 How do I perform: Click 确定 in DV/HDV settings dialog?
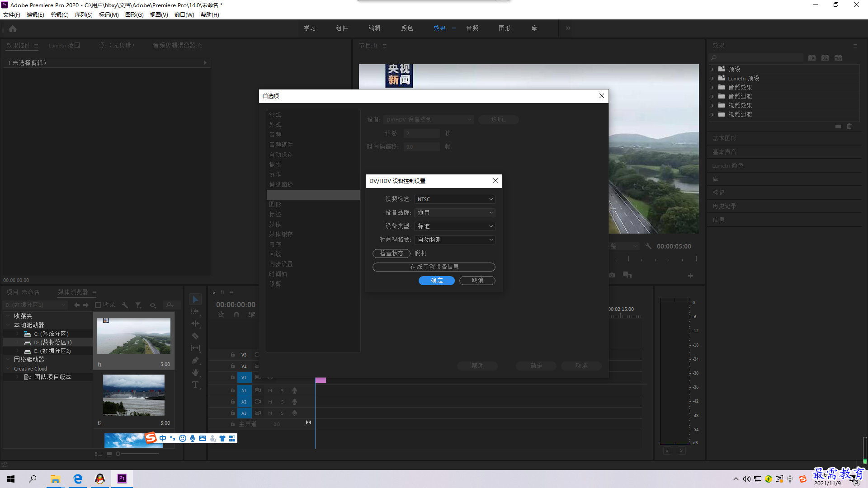[x=437, y=281]
